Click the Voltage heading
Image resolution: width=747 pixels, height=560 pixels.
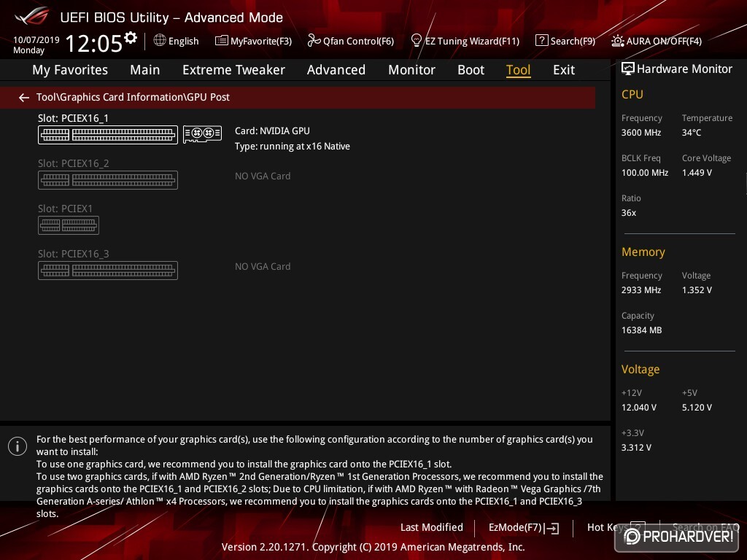(640, 370)
